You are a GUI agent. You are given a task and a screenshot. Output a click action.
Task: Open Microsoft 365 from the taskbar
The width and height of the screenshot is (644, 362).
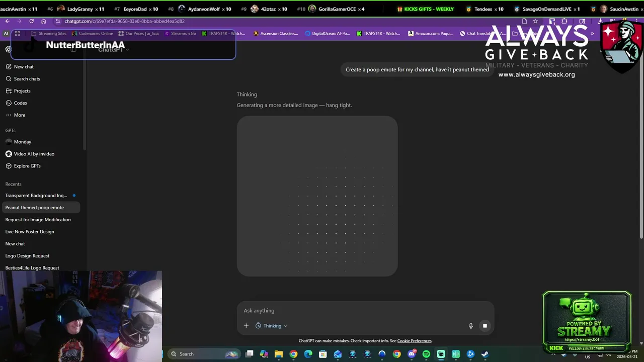(264, 354)
